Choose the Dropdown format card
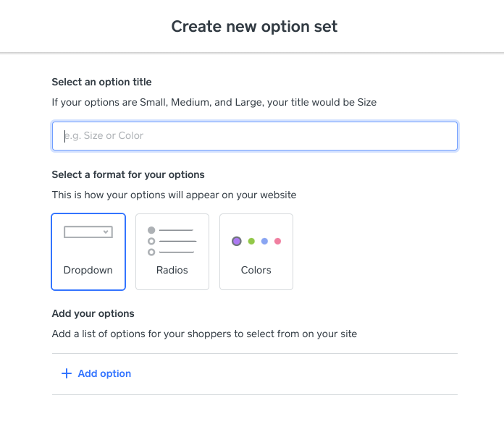This screenshot has width=504, height=445. (x=88, y=252)
